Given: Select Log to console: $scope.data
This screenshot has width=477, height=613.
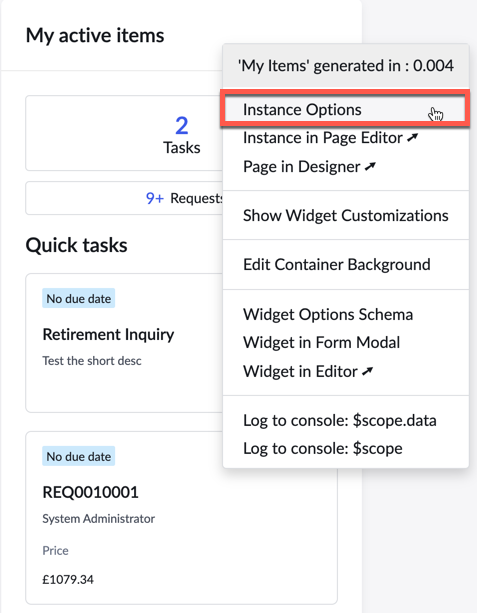Looking at the screenshot, I should 346,421.
